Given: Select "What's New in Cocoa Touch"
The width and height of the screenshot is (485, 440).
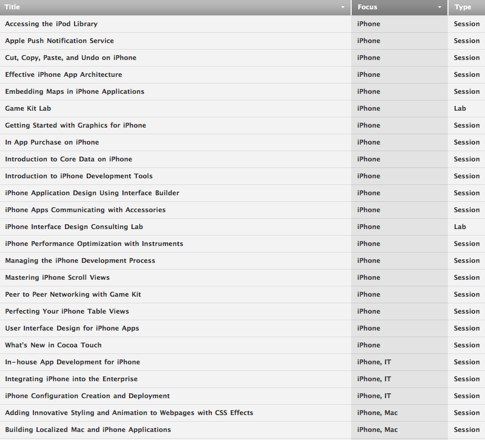Looking at the screenshot, I should click(53, 345).
